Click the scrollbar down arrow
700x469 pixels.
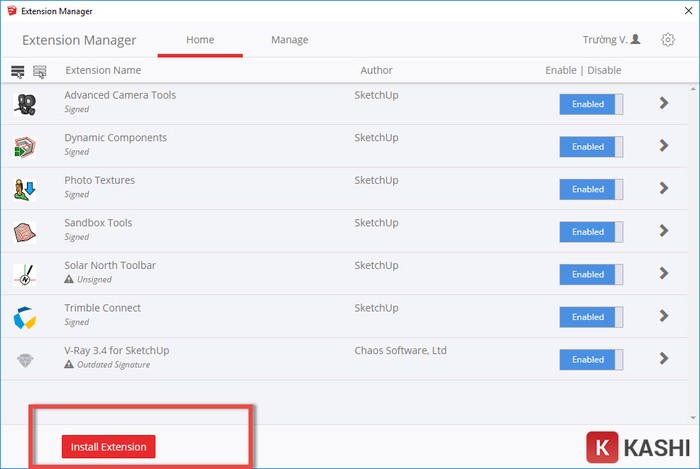693,418
